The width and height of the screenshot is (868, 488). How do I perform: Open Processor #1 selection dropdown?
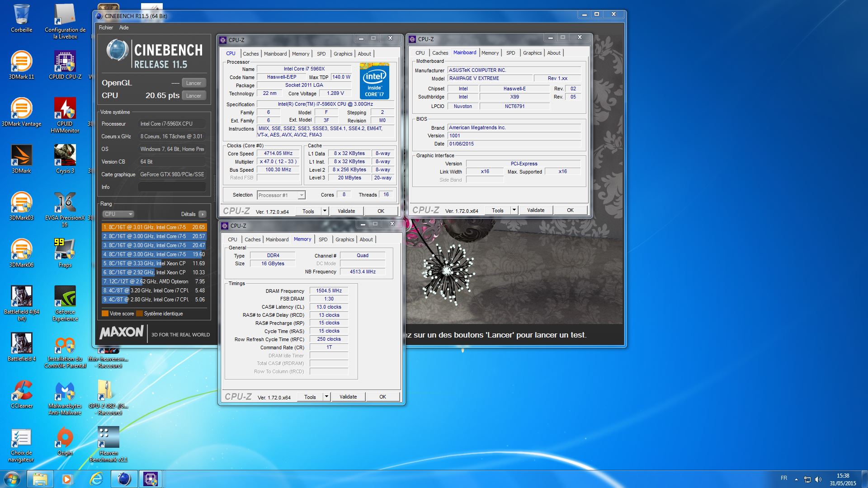[x=281, y=195]
